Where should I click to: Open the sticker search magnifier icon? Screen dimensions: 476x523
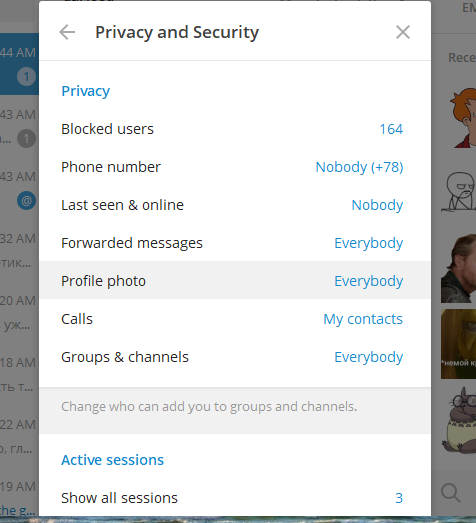click(x=451, y=493)
